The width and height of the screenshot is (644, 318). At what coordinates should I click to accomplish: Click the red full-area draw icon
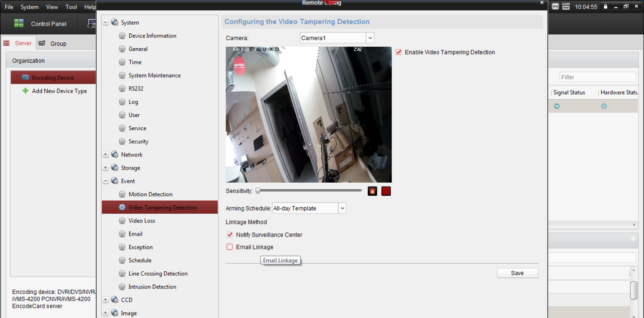386,191
